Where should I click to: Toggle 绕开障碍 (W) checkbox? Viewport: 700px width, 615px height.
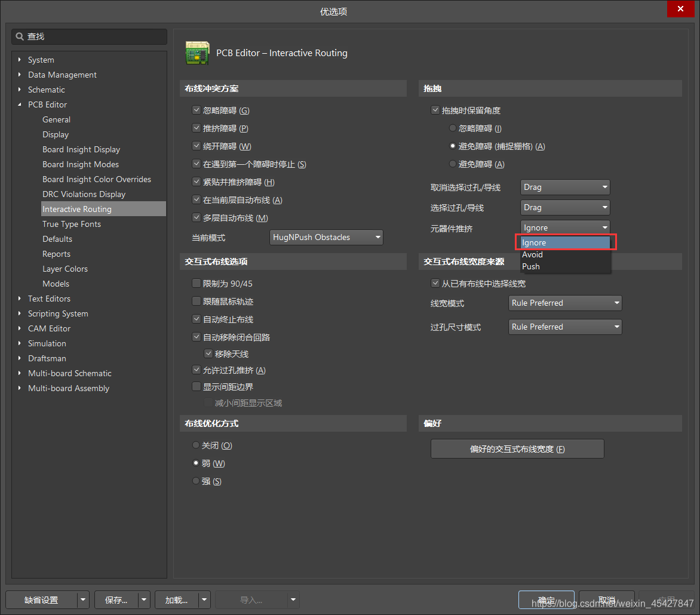coord(197,146)
